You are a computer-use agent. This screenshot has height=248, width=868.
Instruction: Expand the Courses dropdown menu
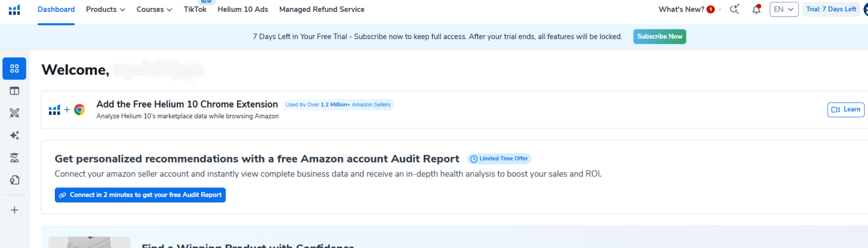point(154,9)
